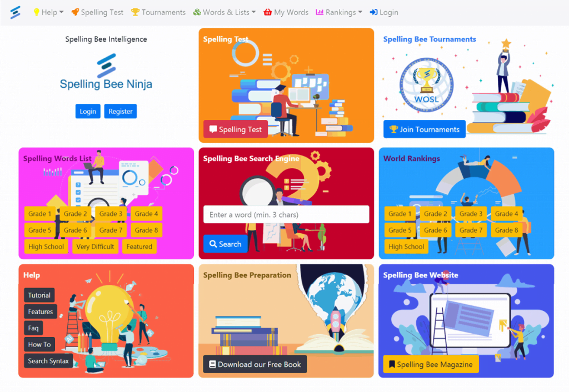Click the magnifier icon on Search button
569x392 pixels.
(213, 244)
